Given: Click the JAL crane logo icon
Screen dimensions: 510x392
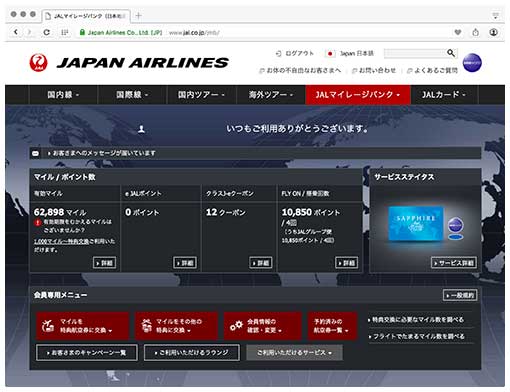Looking at the screenshot, I should point(39,63).
